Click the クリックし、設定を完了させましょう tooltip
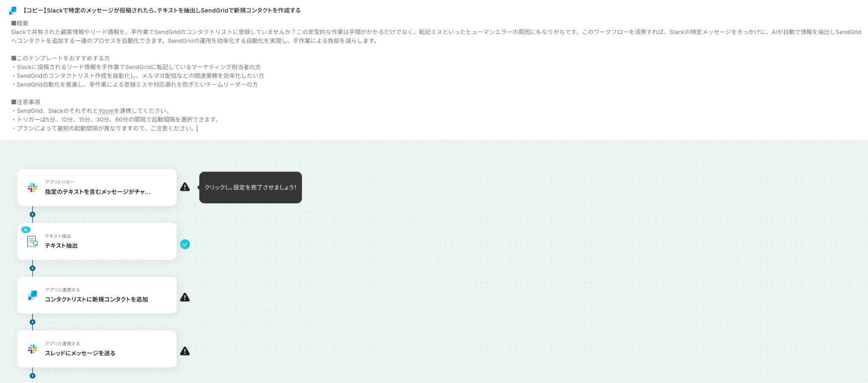The image size is (868, 383). [x=250, y=187]
